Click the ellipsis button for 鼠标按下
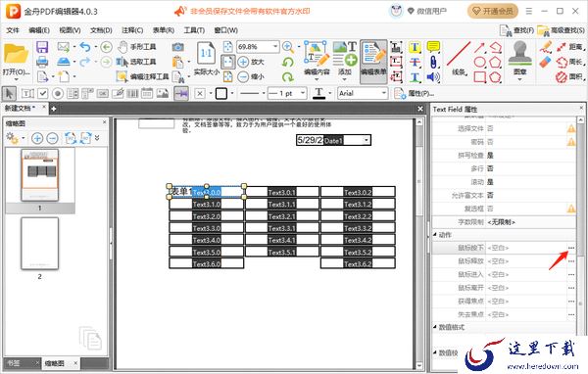 571,248
